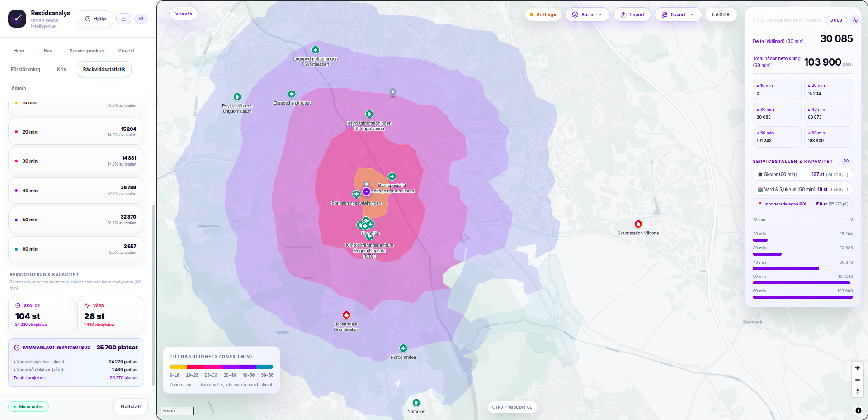868x420 pixels.
Task: Click the ≤ 50 min summary tile
Action: [x=777, y=137]
